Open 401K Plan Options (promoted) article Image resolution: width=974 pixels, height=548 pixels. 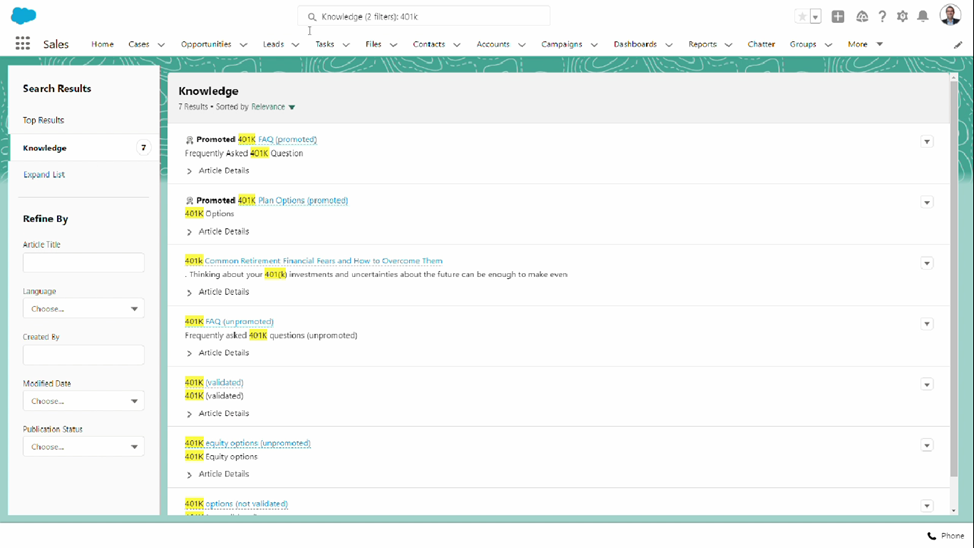coord(293,200)
